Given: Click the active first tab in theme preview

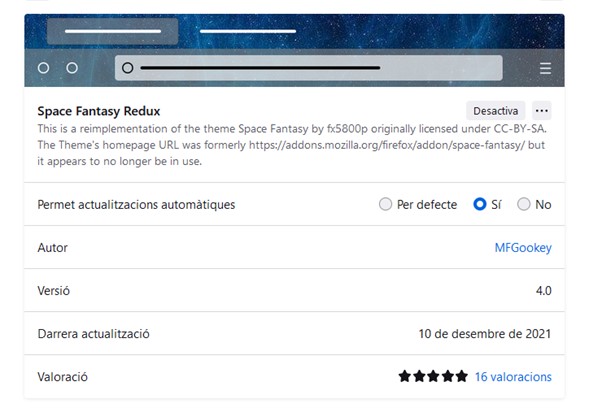Looking at the screenshot, I should [112, 31].
